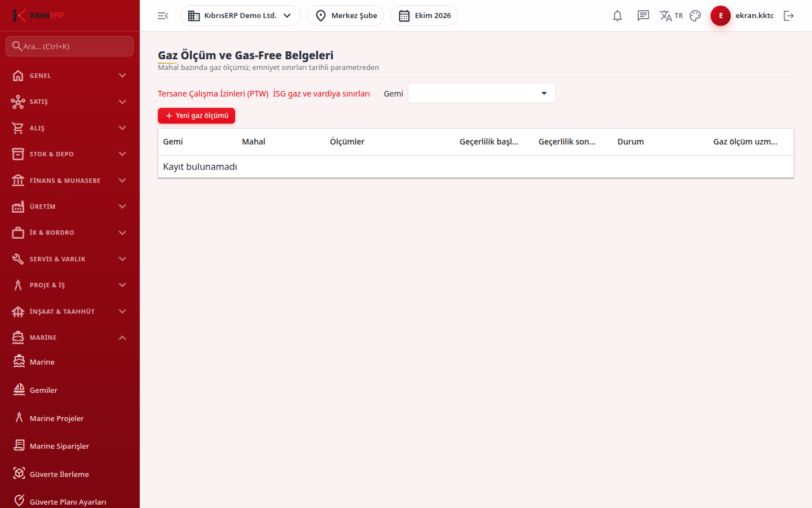This screenshot has width=812, height=508.
Task: Open the Gemiler sidebar item
Action: pyautogui.click(x=70, y=390)
